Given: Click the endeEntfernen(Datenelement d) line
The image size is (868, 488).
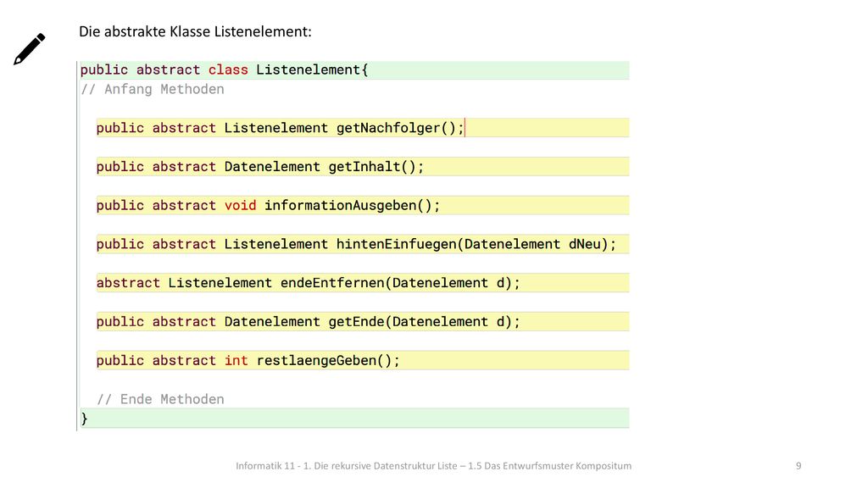Looking at the screenshot, I should 363,283.
